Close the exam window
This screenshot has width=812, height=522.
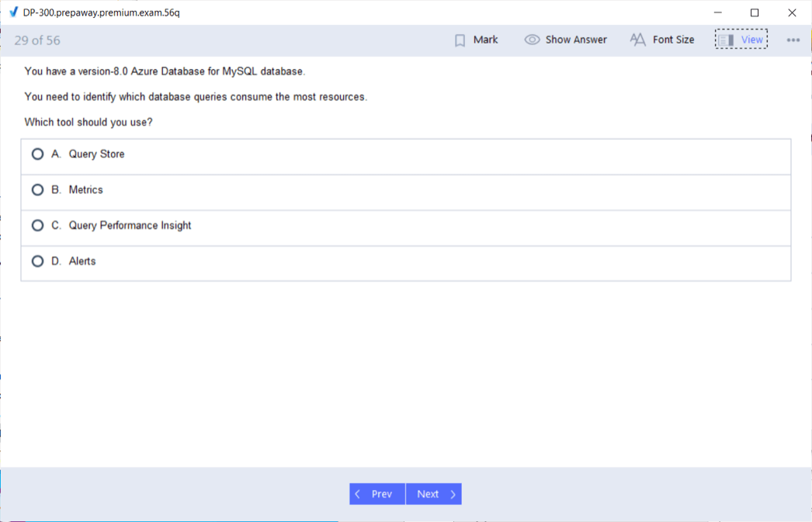[792, 12]
